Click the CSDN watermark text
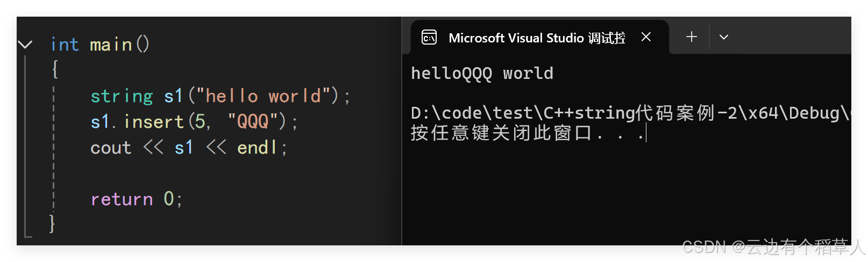The height and width of the screenshot is (262, 868). point(773,247)
